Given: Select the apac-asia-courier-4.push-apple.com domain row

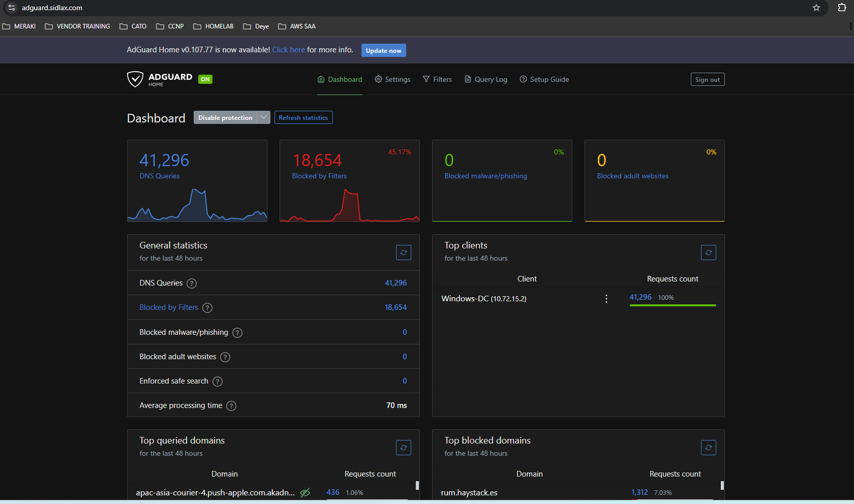Looking at the screenshot, I should (x=215, y=493).
